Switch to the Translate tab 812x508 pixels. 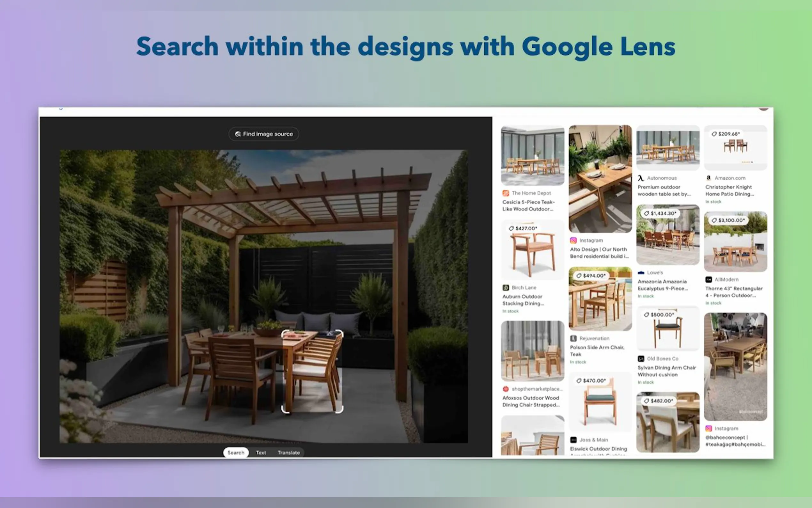288,453
